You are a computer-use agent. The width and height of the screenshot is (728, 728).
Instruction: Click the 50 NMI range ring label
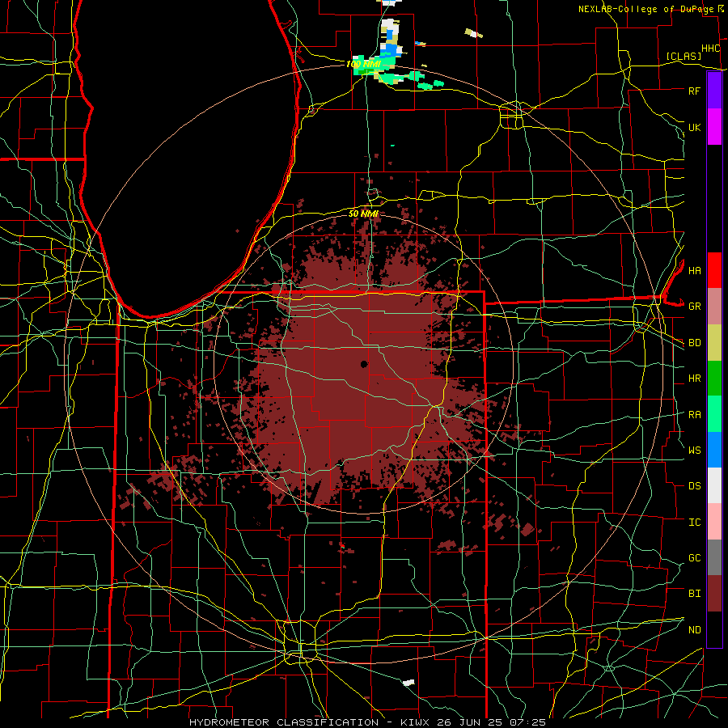(x=363, y=214)
